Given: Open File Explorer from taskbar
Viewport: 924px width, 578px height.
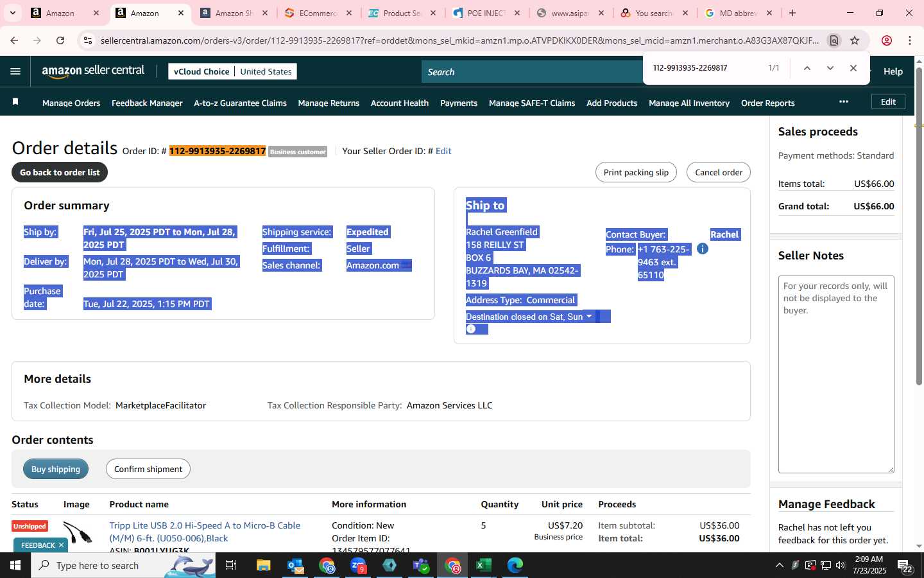Looking at the screenshot, I should pos(264,565).
